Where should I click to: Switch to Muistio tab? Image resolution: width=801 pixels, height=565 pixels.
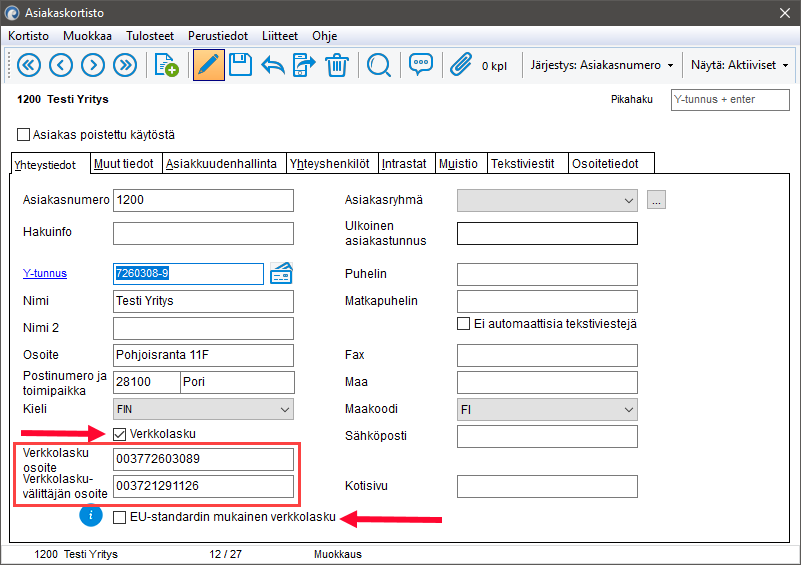[x=461, y=163]
